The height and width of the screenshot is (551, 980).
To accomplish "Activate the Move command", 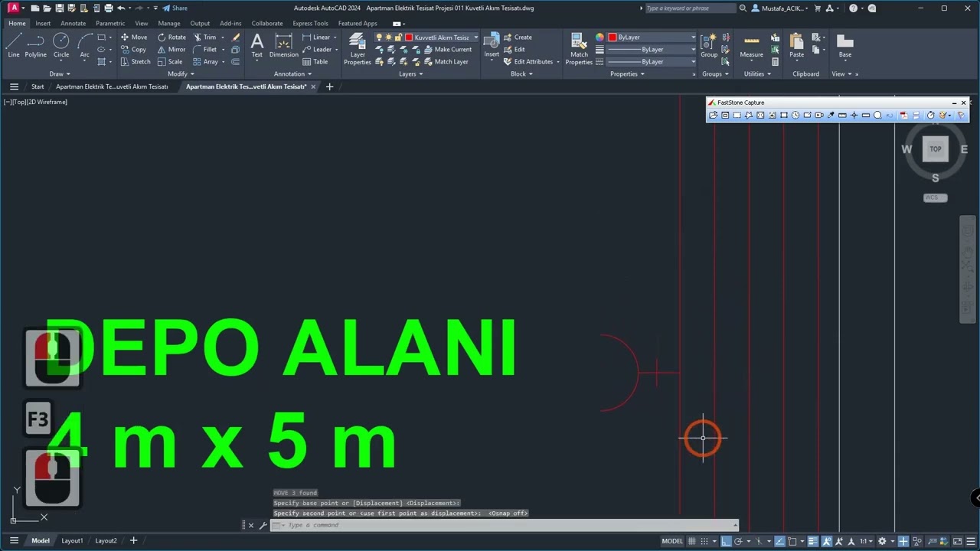I will (134, 37).
